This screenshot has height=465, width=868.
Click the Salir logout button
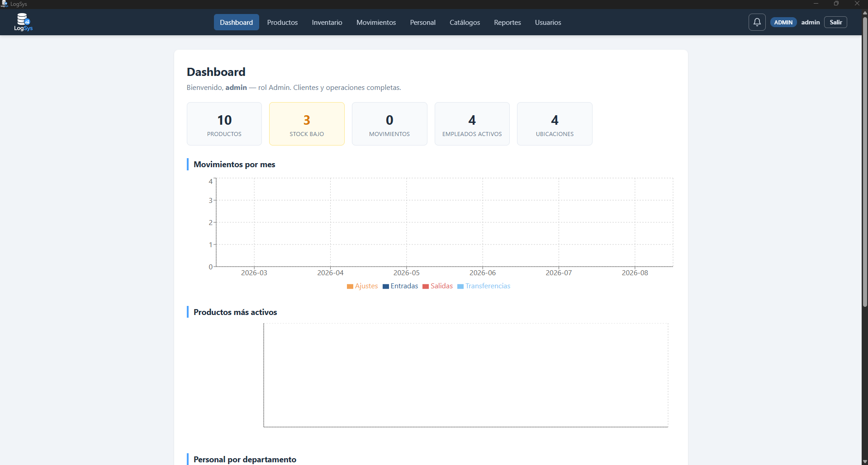(x=835, y=22)
